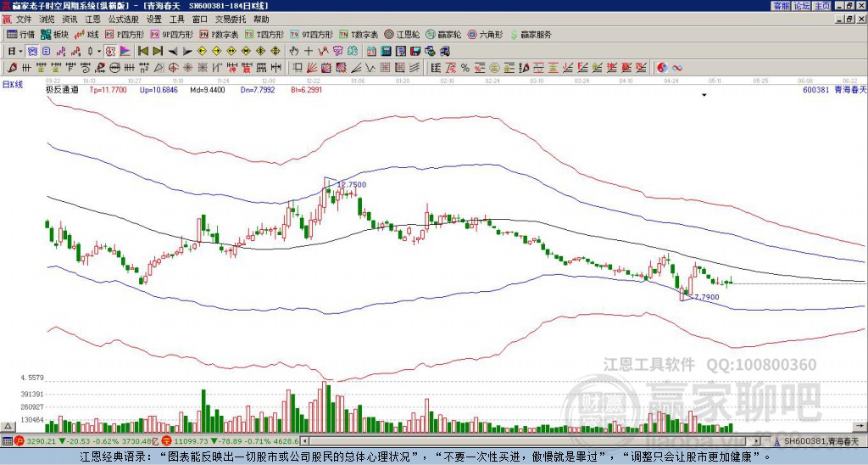
Task: Click the yin-yang tai chi icon
Action: 662,68
